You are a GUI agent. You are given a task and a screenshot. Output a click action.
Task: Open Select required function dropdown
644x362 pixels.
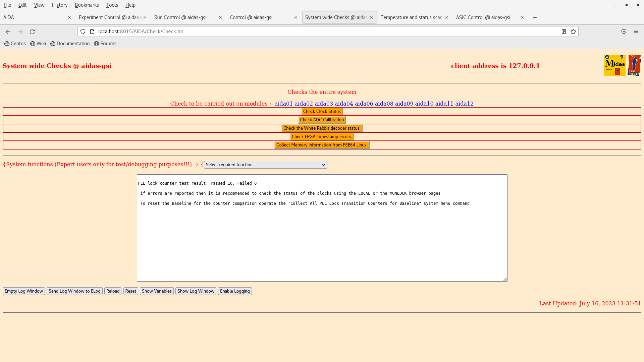265,165
